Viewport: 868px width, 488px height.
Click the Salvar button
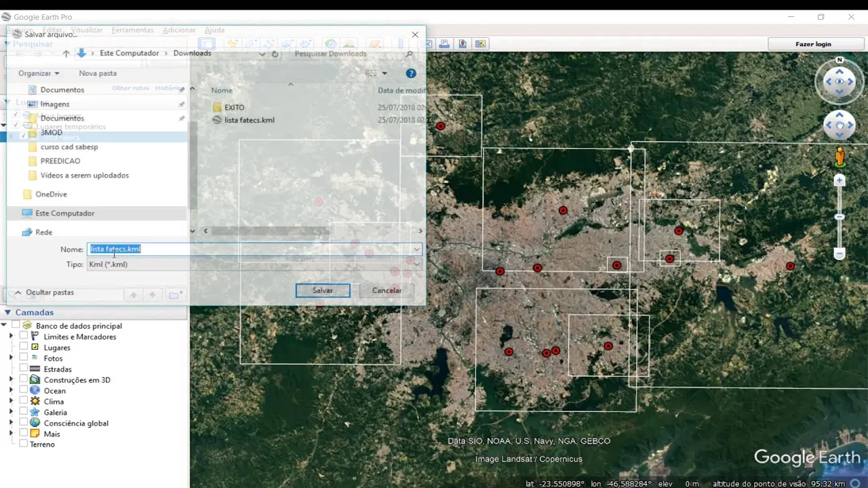323,291
